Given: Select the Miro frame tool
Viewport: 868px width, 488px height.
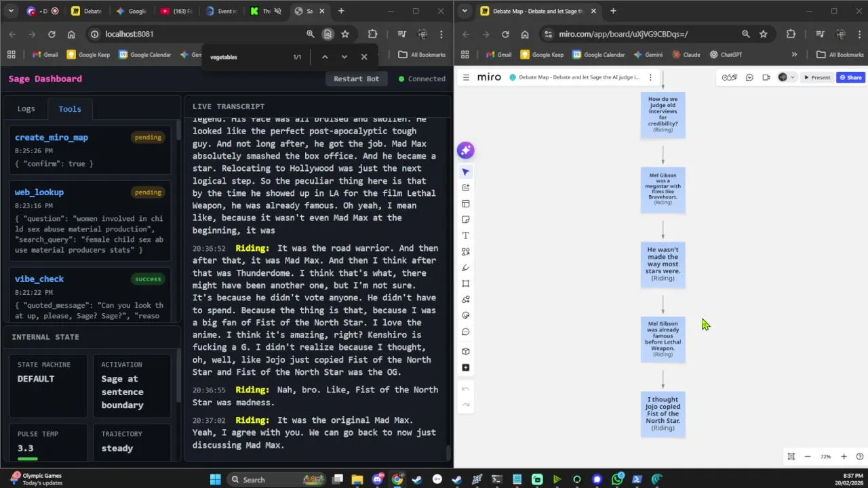Looking at the screenshot, I should (465, 283).
